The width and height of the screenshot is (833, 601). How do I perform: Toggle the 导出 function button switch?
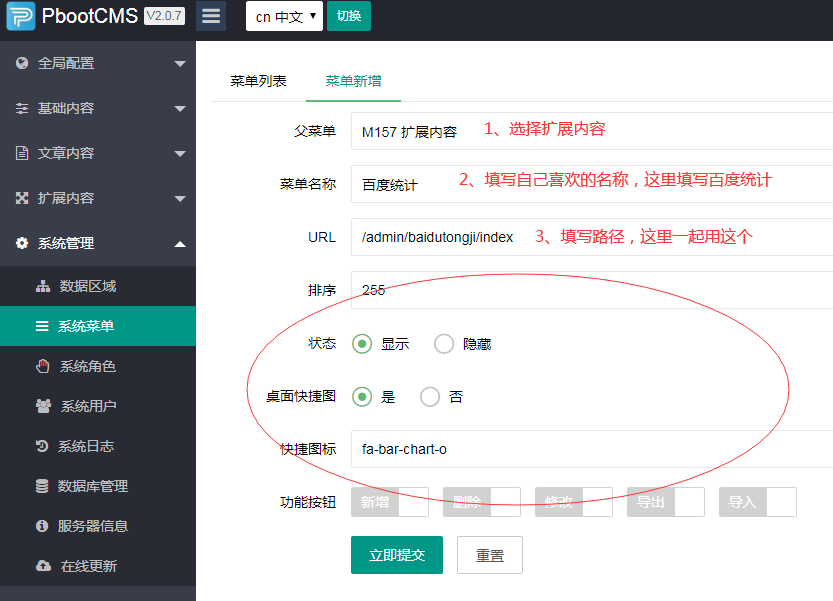[x=666, y=502]
